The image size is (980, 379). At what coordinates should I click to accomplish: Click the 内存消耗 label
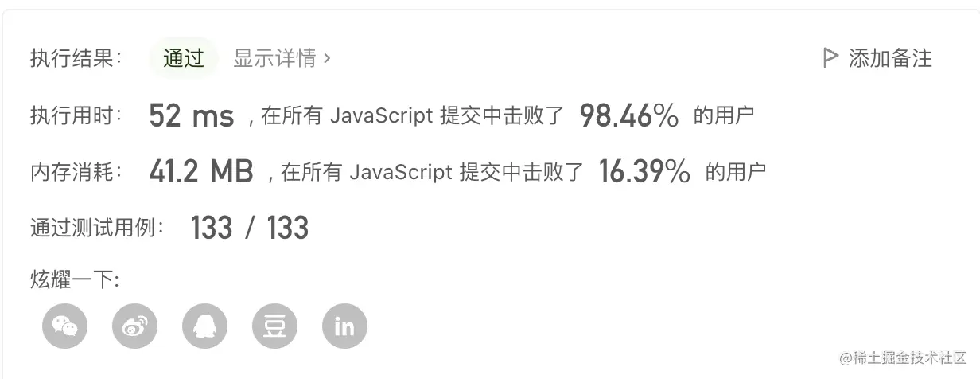coord(76,171)
